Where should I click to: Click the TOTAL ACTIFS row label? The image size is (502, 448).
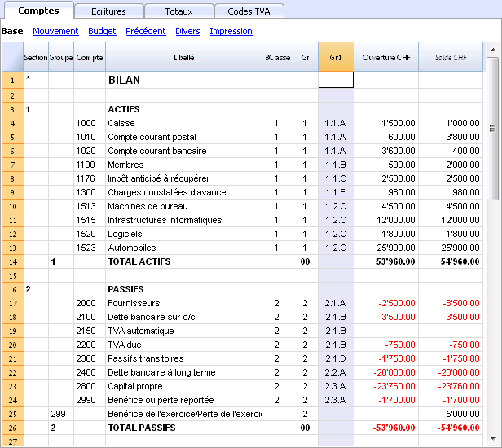tap(139, 261)
